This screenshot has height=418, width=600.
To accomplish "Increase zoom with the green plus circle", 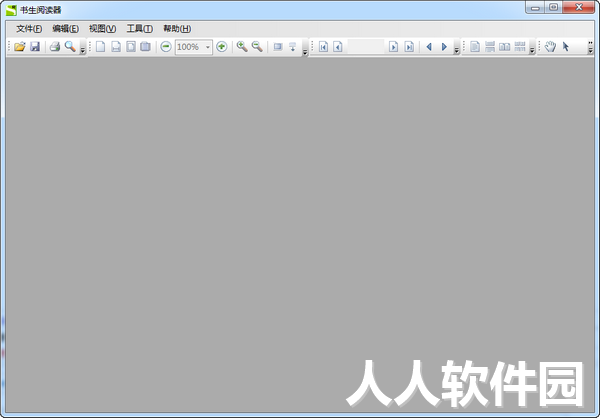I will [222, 47].
